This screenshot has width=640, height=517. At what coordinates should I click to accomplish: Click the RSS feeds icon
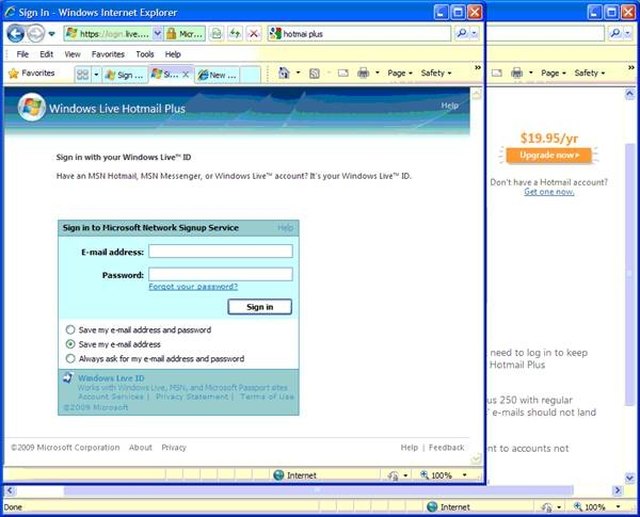[314, 73]
